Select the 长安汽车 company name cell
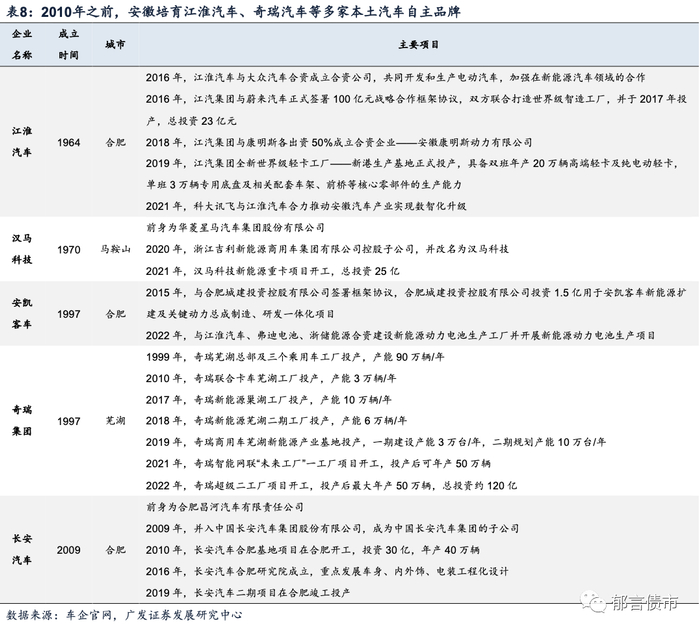The width and height of the screenshot is (700, 633). coord(22,549)
